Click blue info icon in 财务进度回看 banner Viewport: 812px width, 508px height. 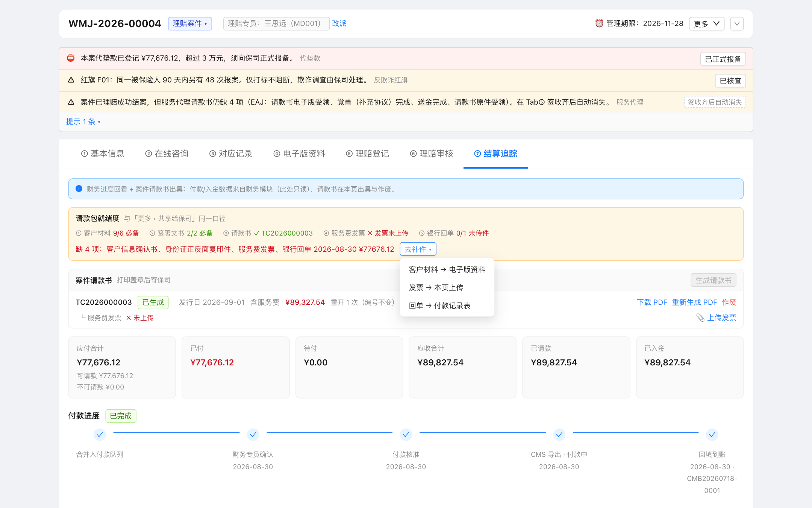click(79, 189)
